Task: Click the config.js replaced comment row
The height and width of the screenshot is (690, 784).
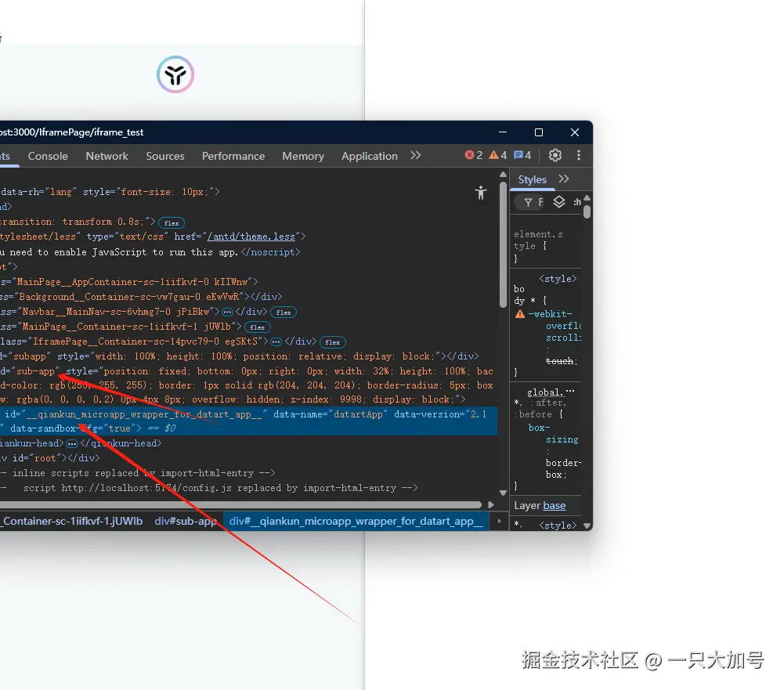Action: pyautogui.click(x=209, y=488)
